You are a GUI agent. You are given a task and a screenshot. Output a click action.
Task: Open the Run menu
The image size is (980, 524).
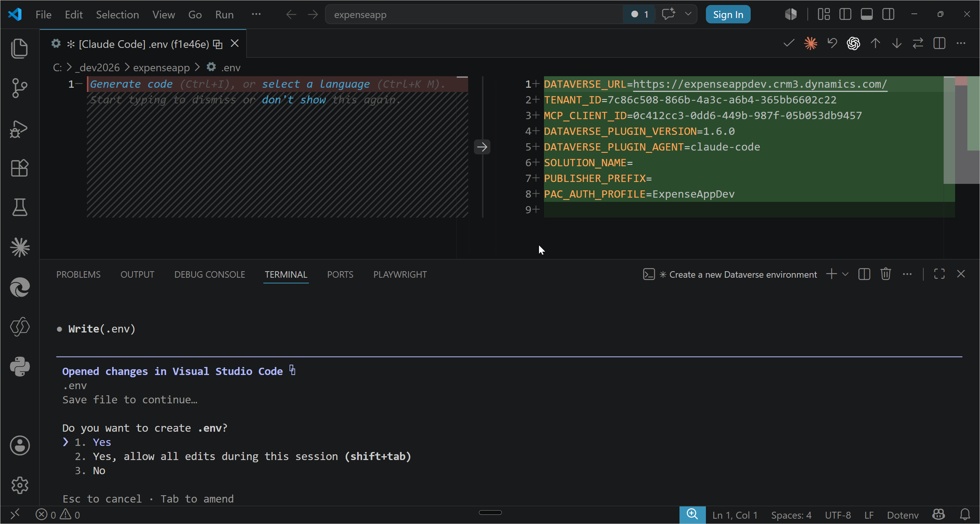(224, 15)
